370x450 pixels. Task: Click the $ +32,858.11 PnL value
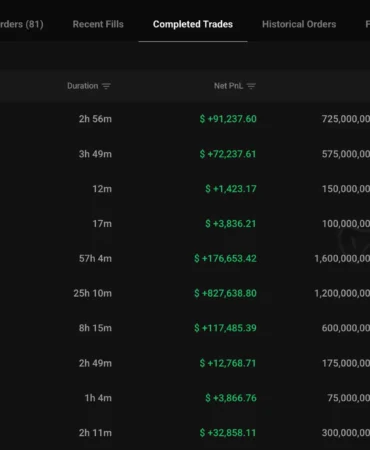[228, 433]
